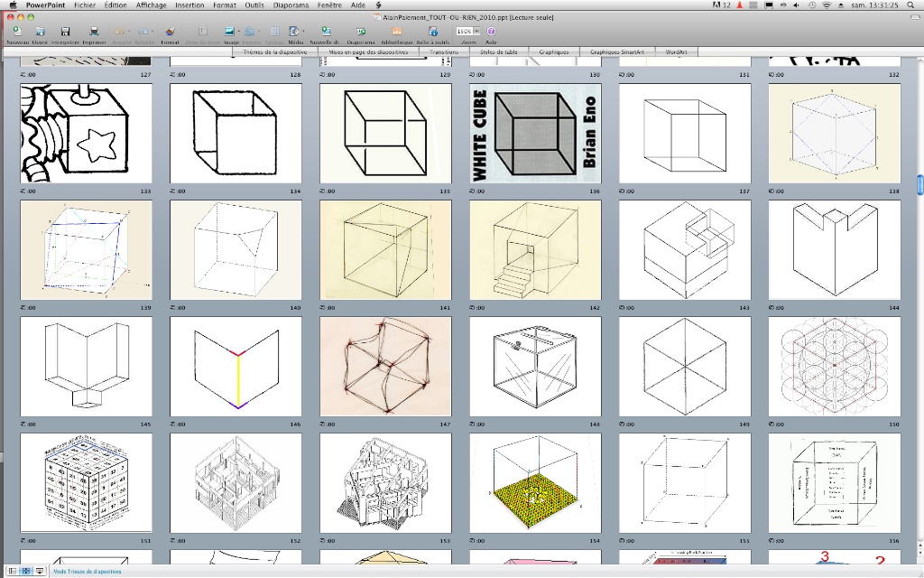Expand the Rétablir redo history arrow
The width and height of the screenshot is (924, 578).
(x=152, y=32)
